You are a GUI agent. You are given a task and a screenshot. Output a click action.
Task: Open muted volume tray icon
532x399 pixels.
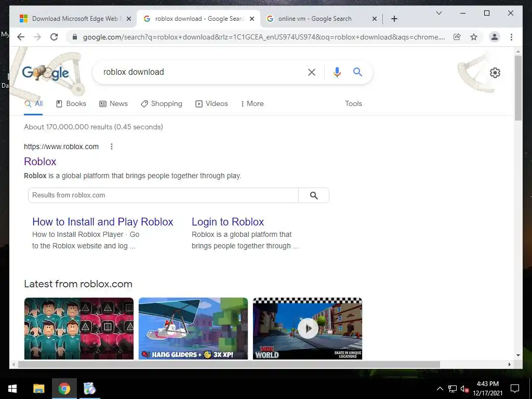click(464, 389)
